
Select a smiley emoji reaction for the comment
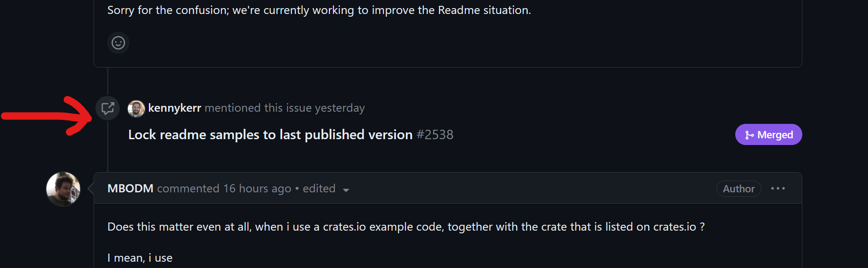pos(118,43)
